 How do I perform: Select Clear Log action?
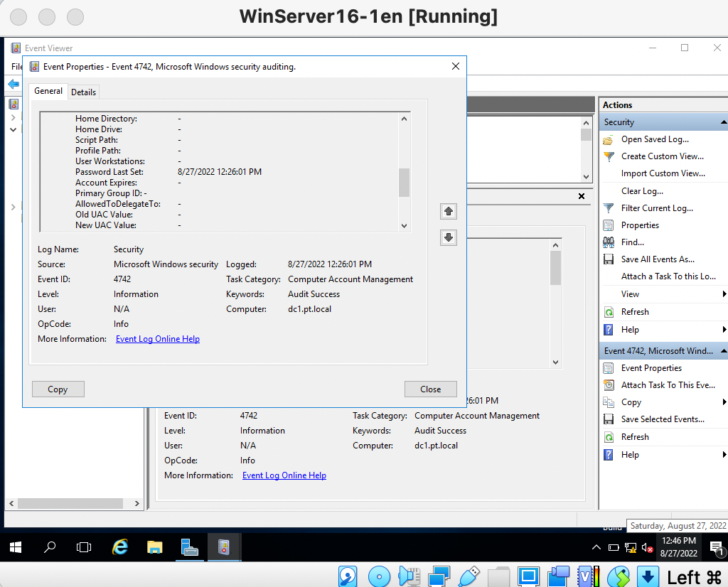[642, 191]
